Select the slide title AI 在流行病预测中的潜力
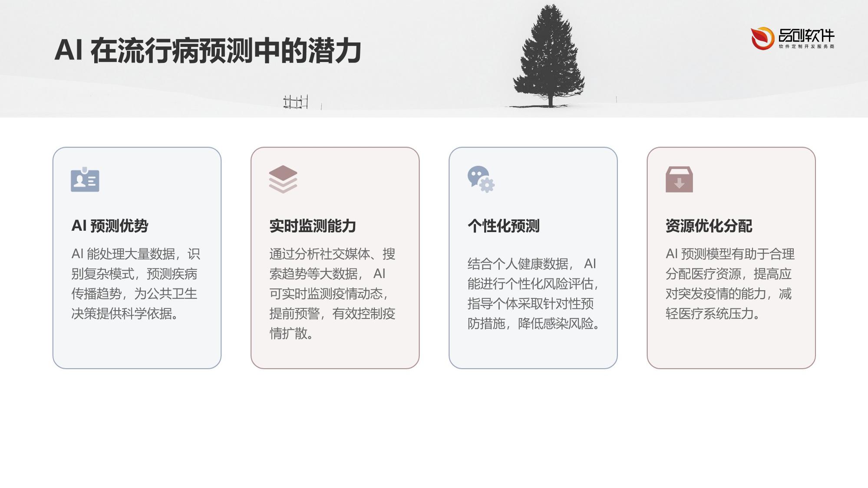The height and width of the screenshot is (488, 868). 208,51
